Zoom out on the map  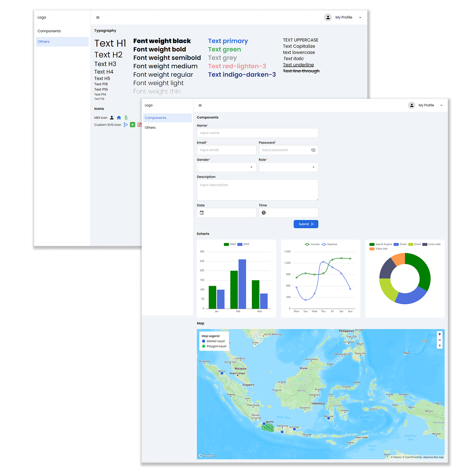coord(440,340)
